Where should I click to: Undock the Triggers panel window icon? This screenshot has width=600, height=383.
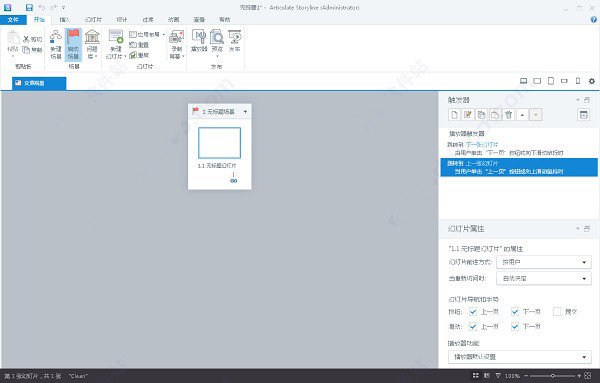pos(587,100)
